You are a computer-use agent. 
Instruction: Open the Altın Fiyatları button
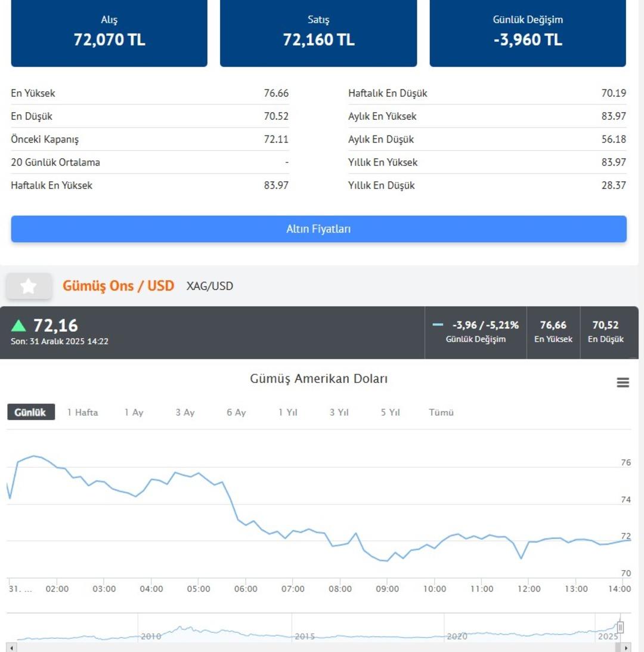(318, 229)
